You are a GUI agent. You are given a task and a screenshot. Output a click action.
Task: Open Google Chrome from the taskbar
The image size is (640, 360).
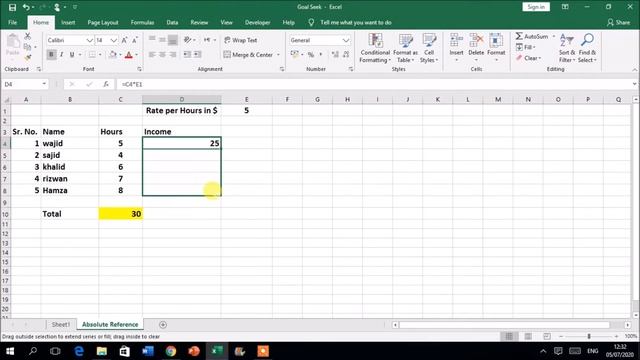click(171, 351)
